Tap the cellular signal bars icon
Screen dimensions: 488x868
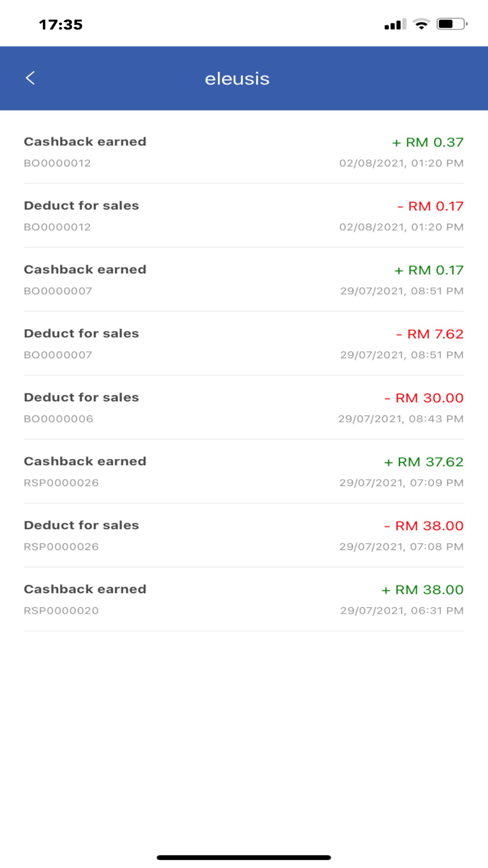click(395, 24)
